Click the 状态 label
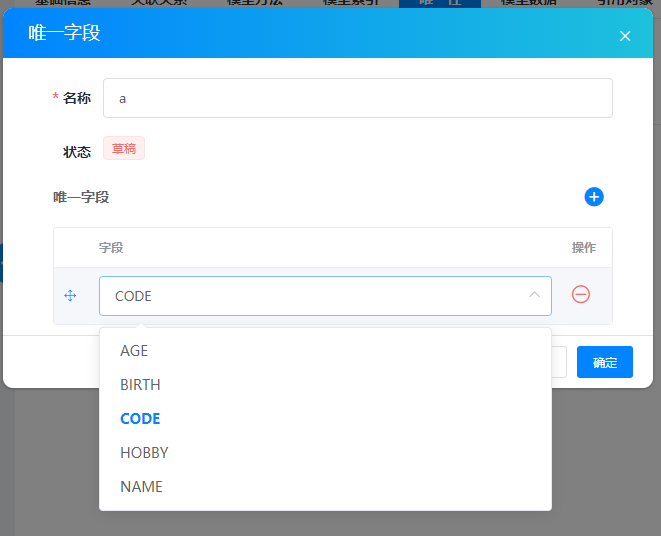This screenshot has width=661, height=536. (x=77, y=152)
